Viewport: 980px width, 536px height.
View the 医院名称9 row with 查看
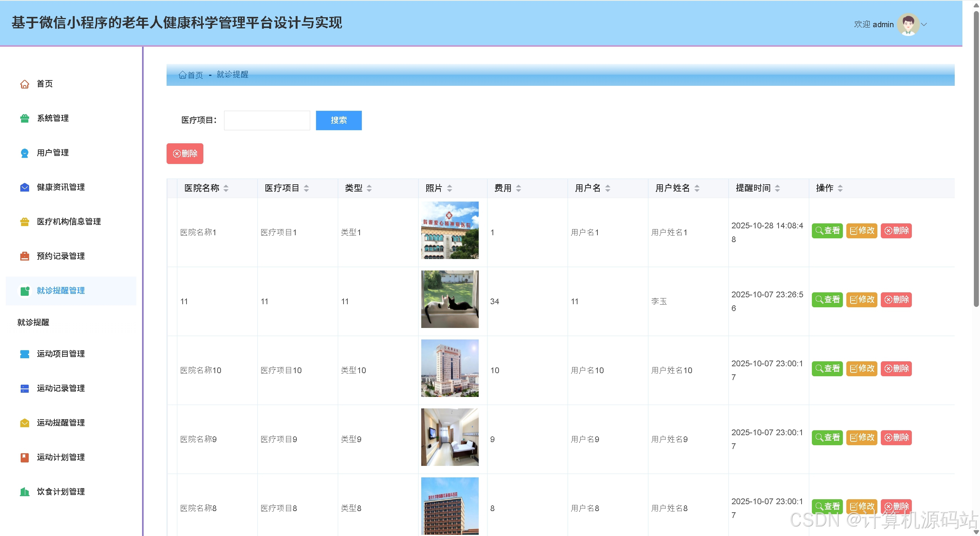click(827, 438)
